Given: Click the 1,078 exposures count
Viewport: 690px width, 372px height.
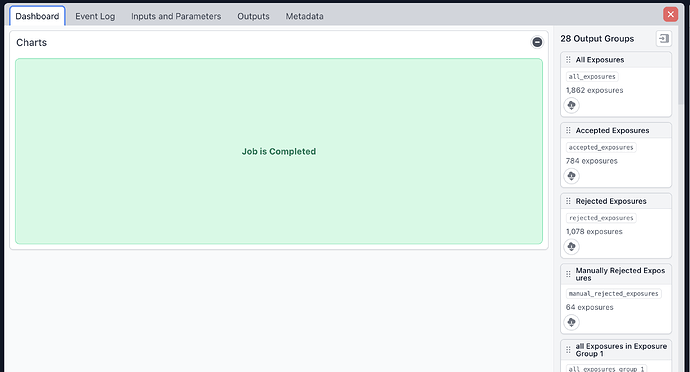Looking at the screenshot, I should tap(594, 232).
